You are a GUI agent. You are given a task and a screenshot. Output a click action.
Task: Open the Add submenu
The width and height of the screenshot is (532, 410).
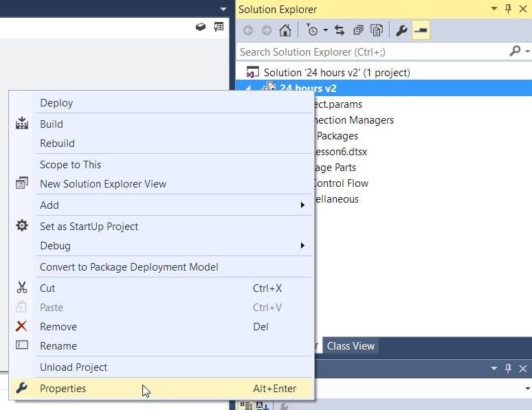(x=161, y=205)
